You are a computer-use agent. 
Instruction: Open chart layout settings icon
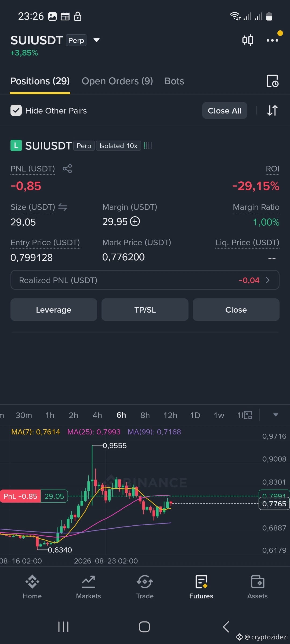point(248,415)
